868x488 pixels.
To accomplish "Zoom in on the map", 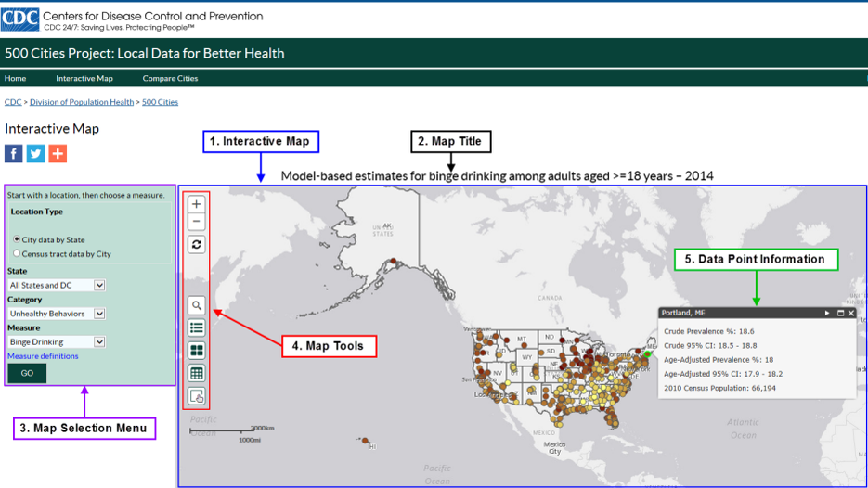I will 196,204.
